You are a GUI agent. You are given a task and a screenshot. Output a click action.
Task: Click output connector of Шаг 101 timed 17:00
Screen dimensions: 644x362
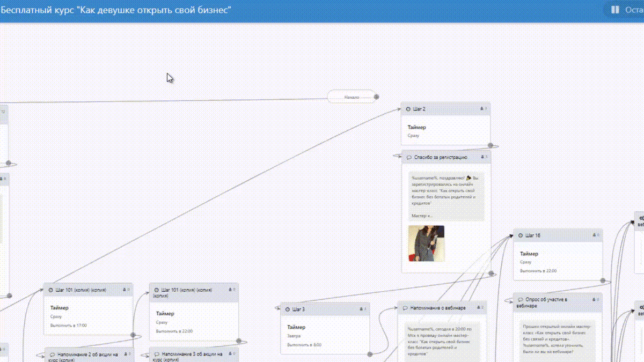pyautogui.click(x=133, y=335)
